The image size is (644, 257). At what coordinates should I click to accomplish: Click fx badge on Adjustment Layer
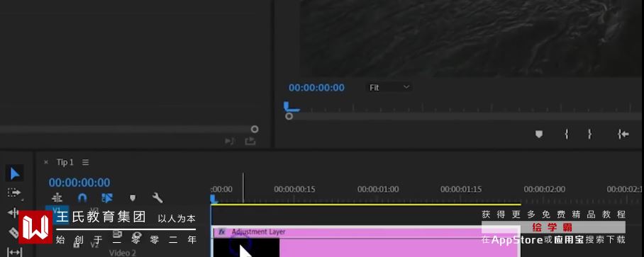point(222,232)
